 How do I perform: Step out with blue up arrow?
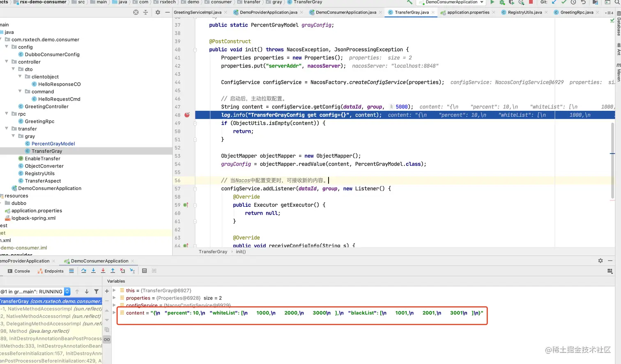point(113,271)
